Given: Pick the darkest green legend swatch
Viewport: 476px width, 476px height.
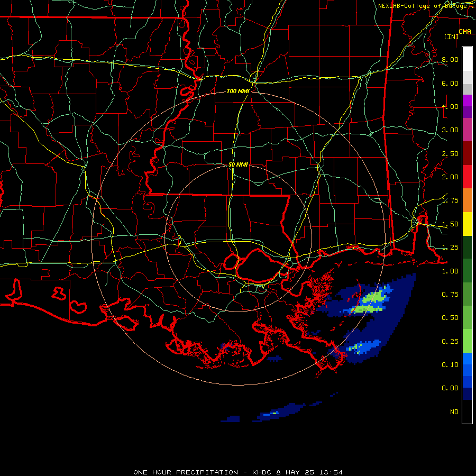Looking at the screenshot, I should coord(467,248).
